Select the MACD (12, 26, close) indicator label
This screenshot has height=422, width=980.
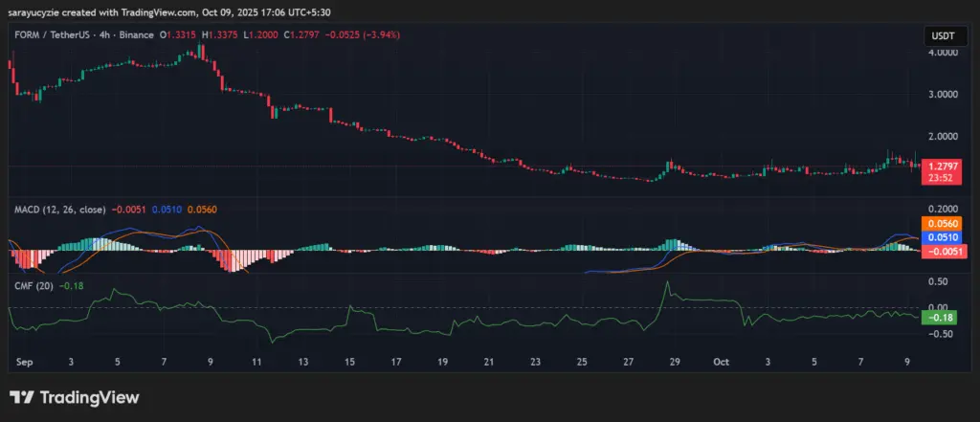(58, 210)
